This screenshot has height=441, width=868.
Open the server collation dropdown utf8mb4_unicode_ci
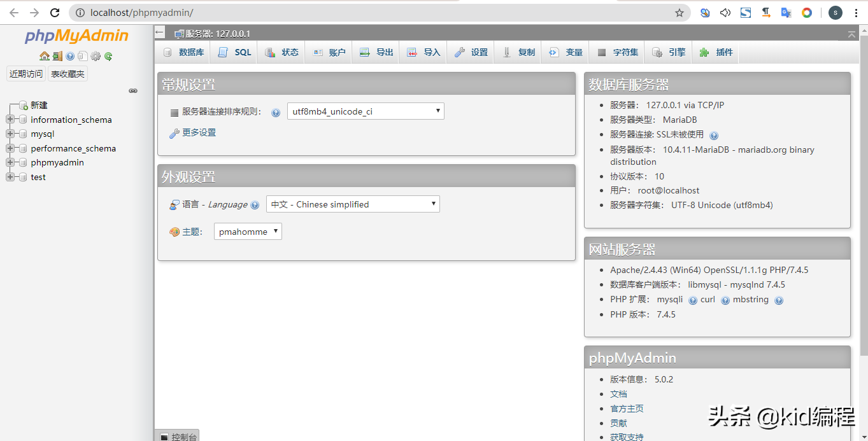click(x=365, y=110)
